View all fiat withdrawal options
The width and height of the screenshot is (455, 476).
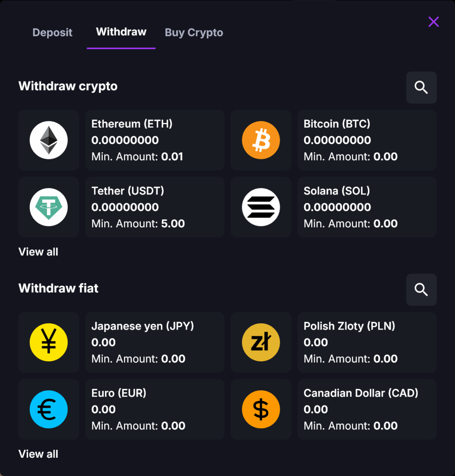[38, 454]
